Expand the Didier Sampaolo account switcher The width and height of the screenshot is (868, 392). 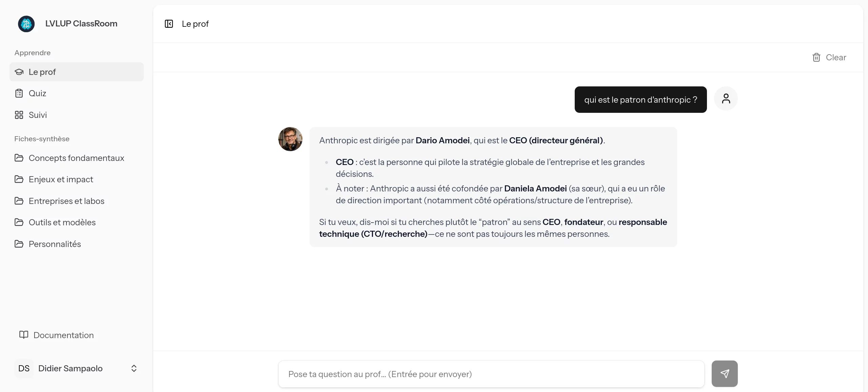point(134,368)
